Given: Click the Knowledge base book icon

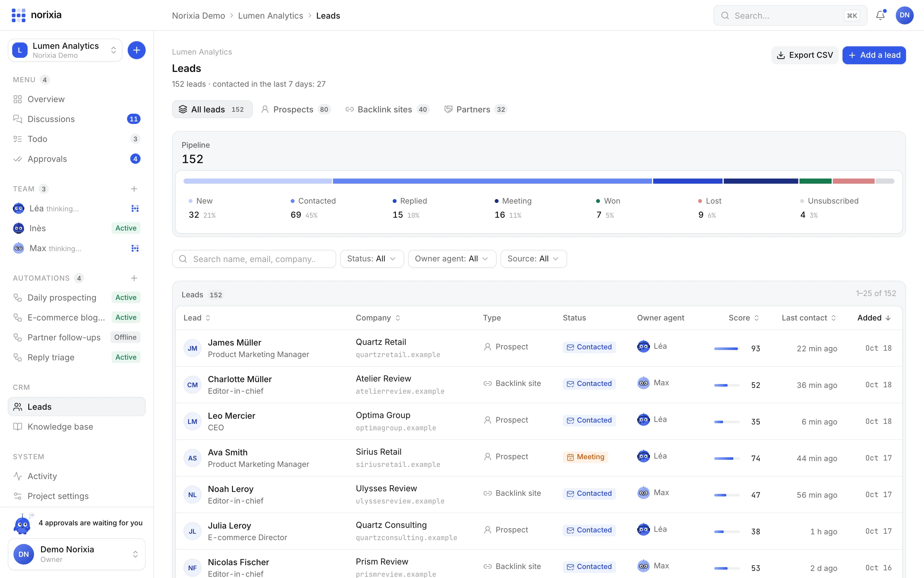Looking at the screenshot, I should tap(18, 427).
